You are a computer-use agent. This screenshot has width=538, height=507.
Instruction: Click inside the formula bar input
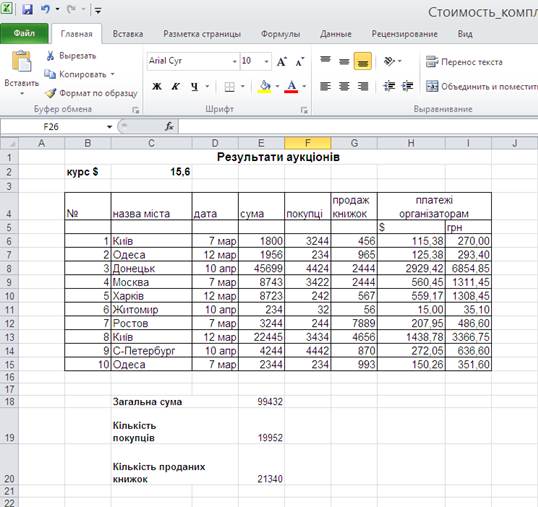coord(358,127)
